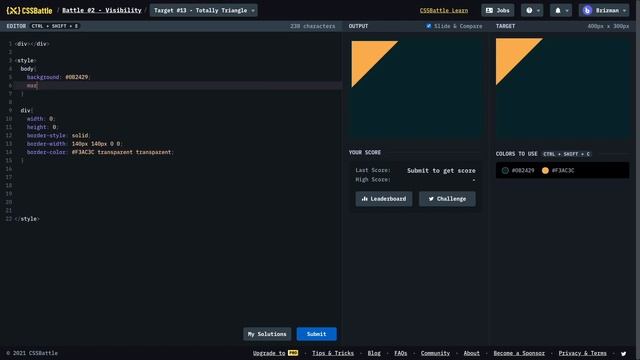Open the FAQs footer link
The width and height of the screenshot is (640, 360).
[400, 353]
